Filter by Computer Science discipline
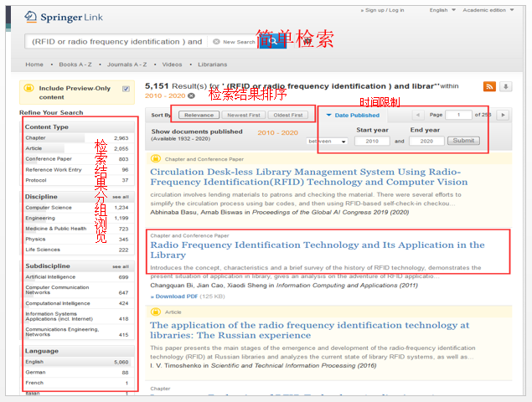 tap(77, 208)
